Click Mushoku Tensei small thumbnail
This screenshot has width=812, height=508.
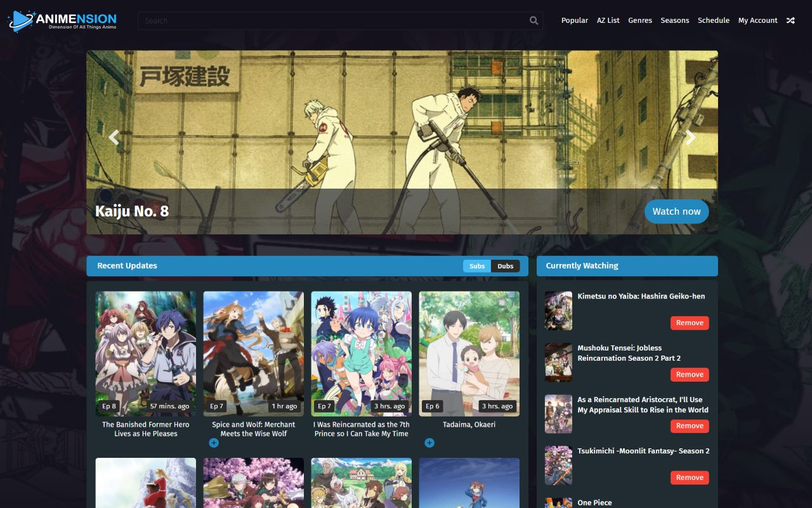558,363
